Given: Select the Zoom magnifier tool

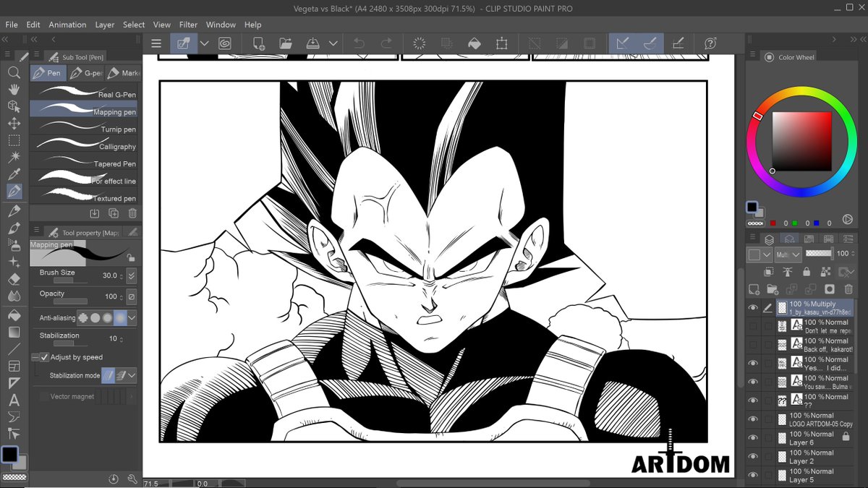Looking at the screenshot, I should click(14, 72).
